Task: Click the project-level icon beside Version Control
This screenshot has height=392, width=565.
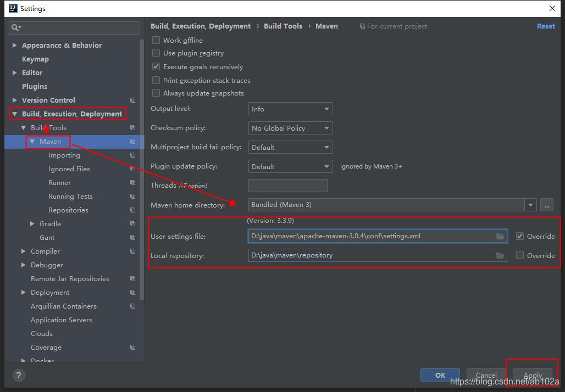Action: (132, 100)
